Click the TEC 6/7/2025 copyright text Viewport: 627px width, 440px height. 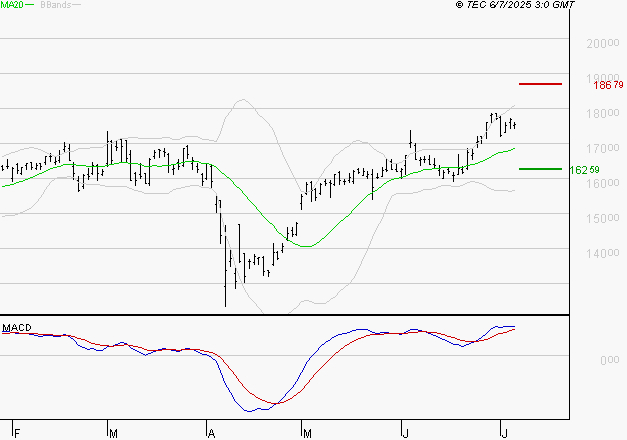click(x=515, y=5)
